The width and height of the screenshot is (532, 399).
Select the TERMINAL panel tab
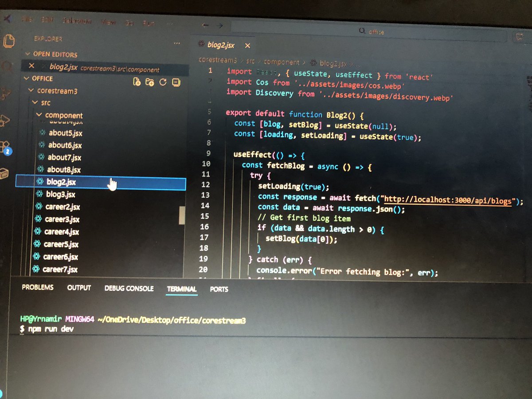182,289
